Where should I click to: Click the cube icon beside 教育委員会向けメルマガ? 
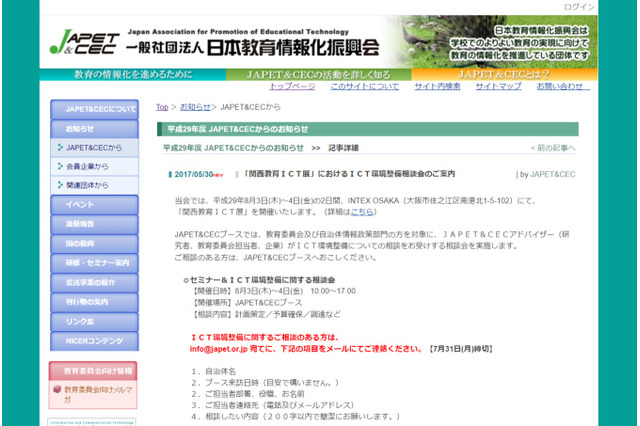click(x=57, y=389)
